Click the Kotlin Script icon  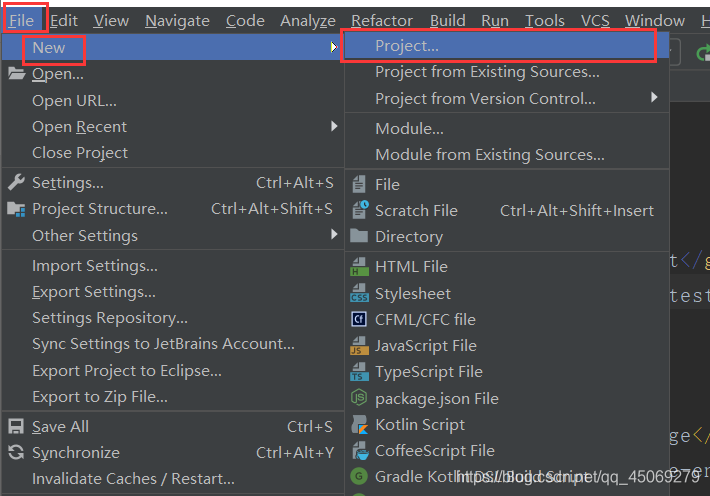[x=360, y=424]
